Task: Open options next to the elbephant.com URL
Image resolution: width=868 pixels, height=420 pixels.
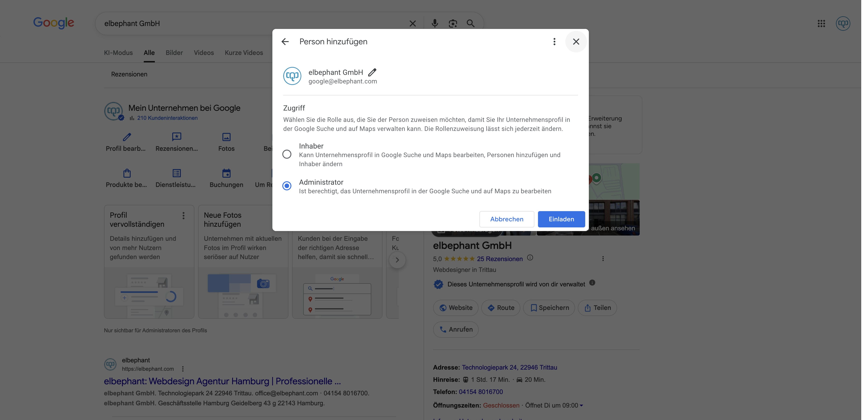Action: (x=183, y=369)
